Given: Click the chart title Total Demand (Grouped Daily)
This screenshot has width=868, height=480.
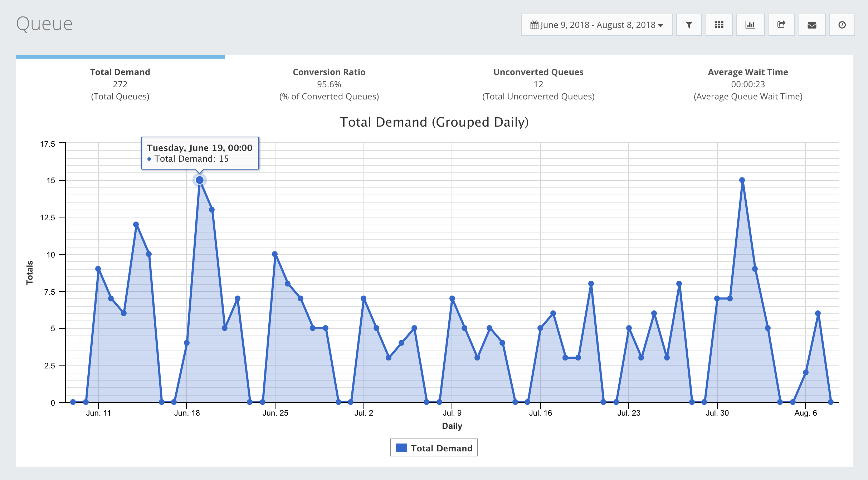Looking at the screenshot, I should 434,122.
